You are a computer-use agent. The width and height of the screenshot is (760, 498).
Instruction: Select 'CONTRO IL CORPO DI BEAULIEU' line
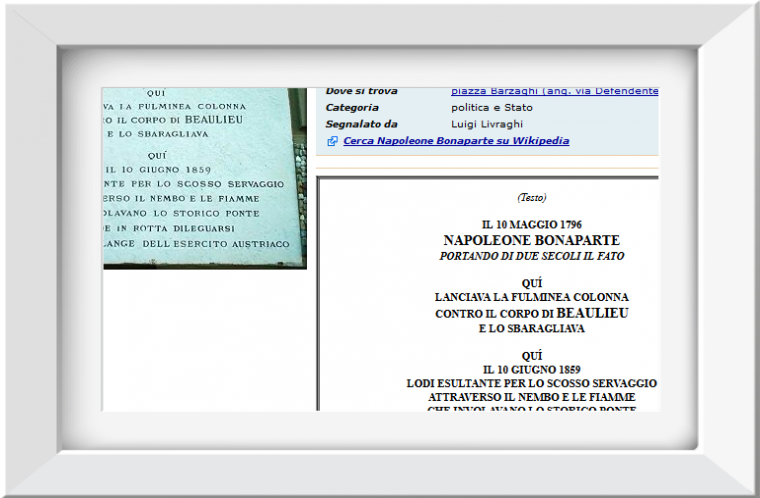coord(532,313)
